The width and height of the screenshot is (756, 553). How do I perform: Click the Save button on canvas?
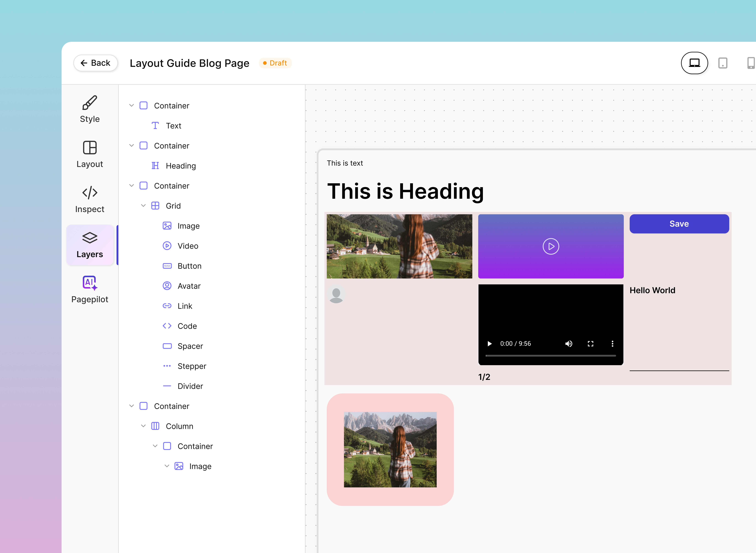pos(679,224)
